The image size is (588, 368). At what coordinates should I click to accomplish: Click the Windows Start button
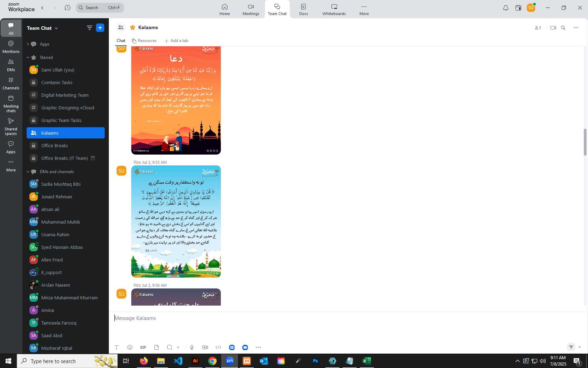8,361
